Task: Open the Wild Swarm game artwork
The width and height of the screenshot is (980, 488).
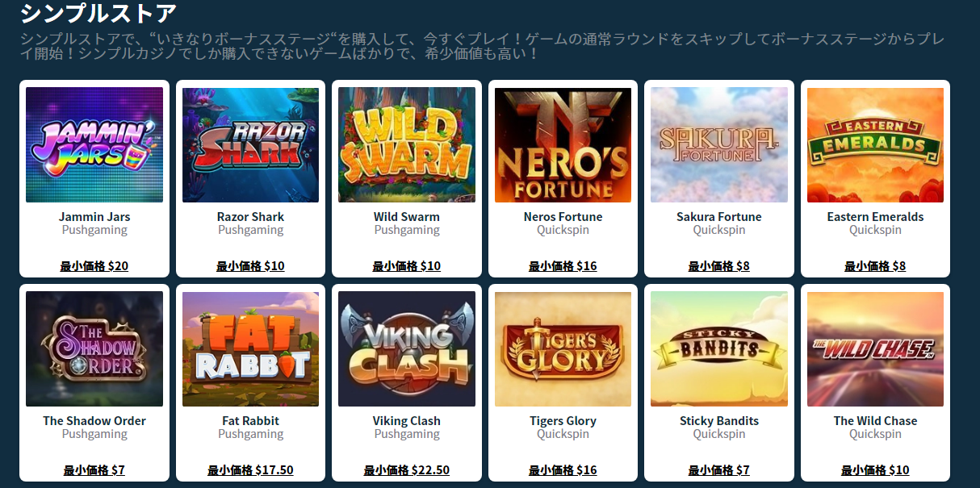Action: coord(407,145)
